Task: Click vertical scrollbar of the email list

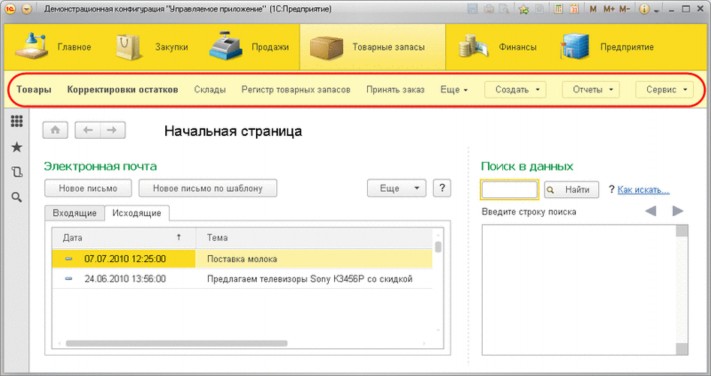Action: pyautogui.click(x=438, y=247)
